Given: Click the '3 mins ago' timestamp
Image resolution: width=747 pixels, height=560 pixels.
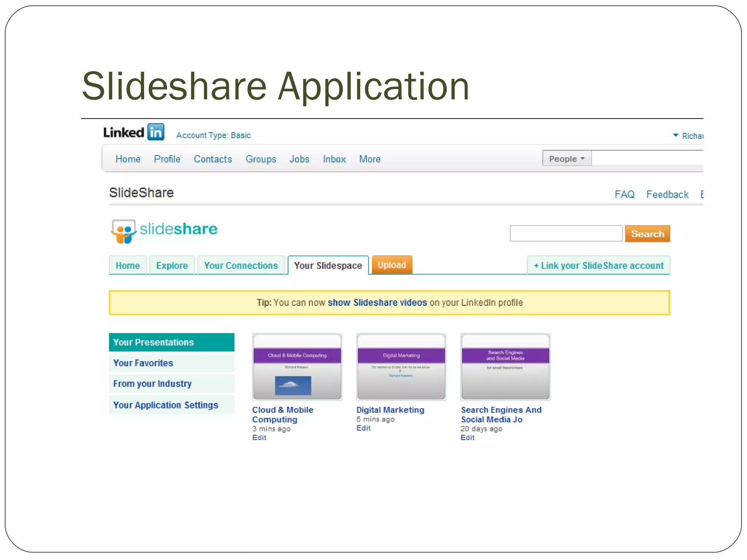Looking at the screenshot, I should tap(271, 429).
